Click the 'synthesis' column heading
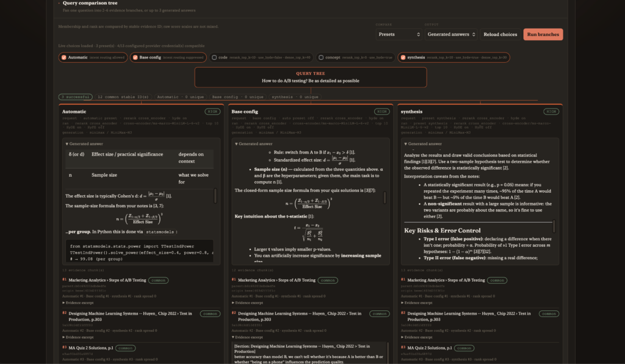The width and height of the screenshot is (625, 364). click(x=411, y=112)
